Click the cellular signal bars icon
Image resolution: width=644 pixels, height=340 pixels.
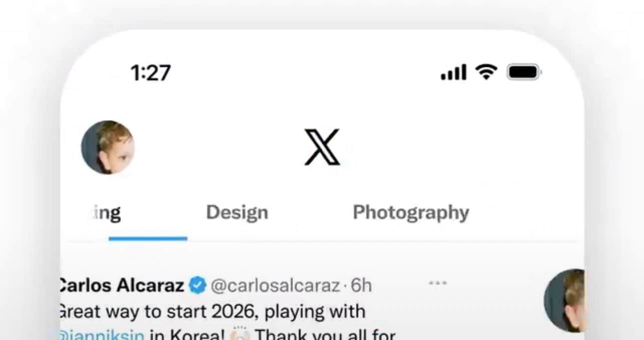click(x=453, y=73)
